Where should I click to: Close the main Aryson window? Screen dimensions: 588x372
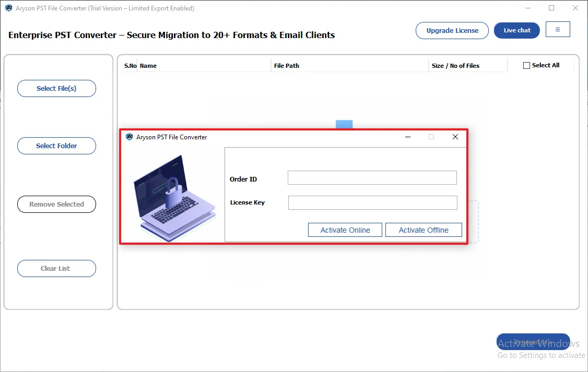[575, 8]
